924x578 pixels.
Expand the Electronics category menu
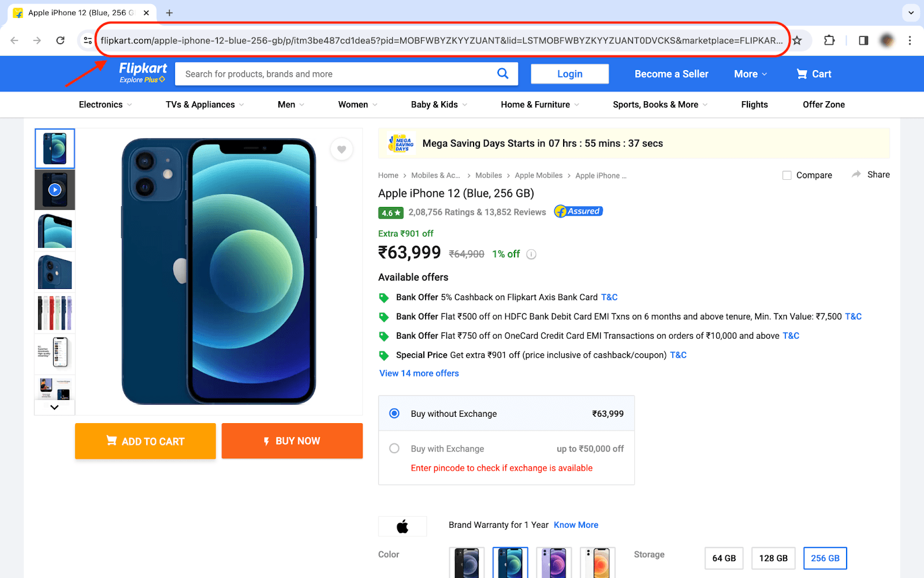point(105,105)
